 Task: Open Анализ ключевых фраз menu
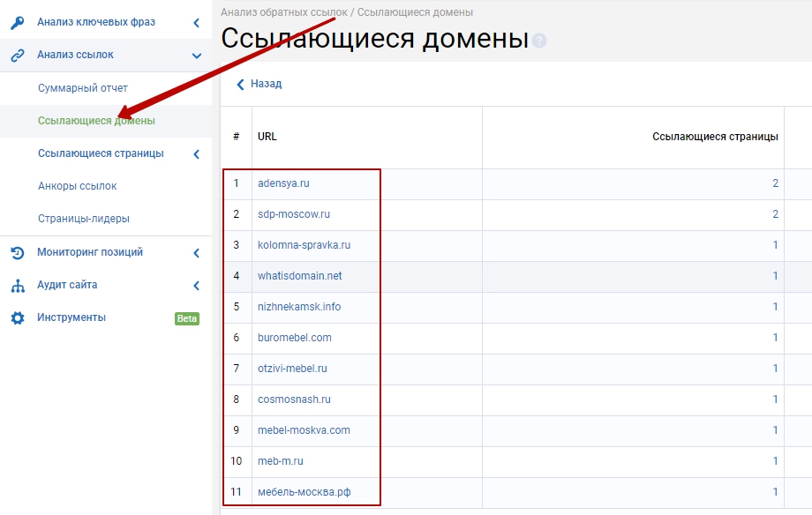[x=96, y=22]
